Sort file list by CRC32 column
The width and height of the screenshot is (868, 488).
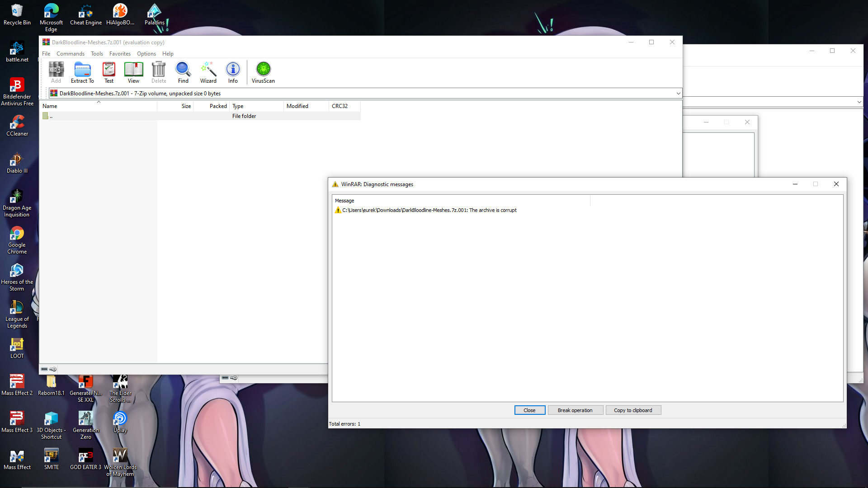pos(344,106)
